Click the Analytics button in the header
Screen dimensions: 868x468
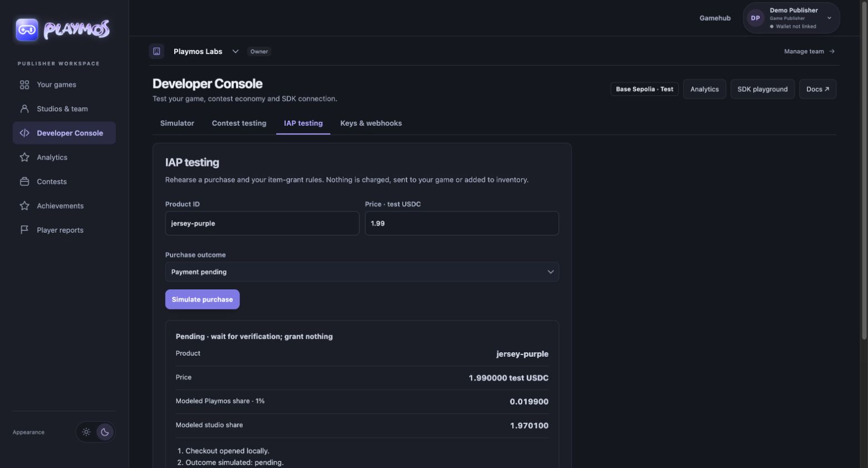pyautogui.click(x=704, y=89)
